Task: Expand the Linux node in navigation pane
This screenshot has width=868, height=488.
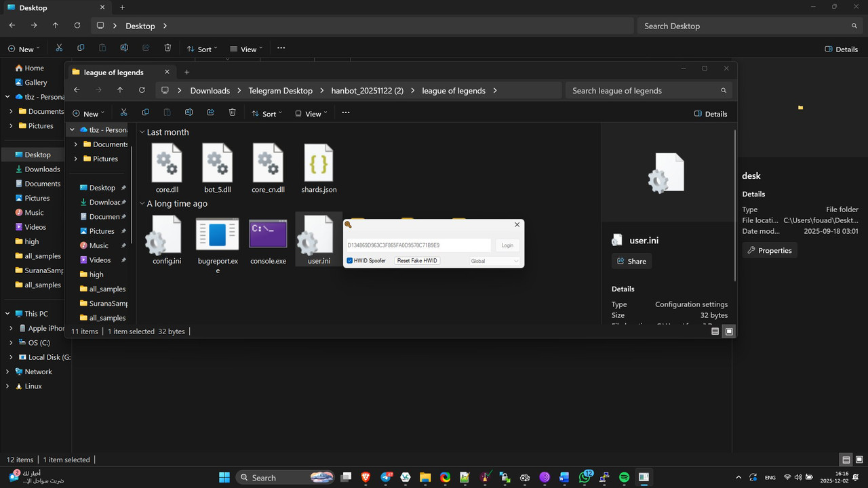Action: click(x=7, y=386)
